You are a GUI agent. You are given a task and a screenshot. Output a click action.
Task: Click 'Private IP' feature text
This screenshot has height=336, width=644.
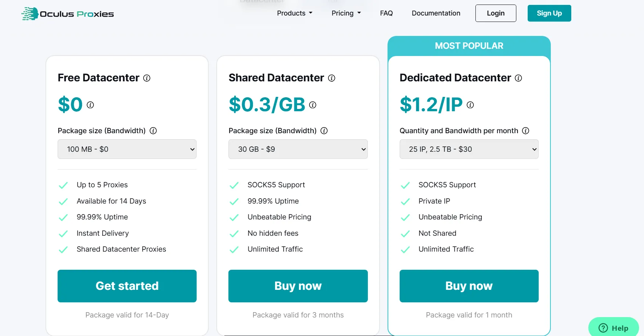[435, 201]
